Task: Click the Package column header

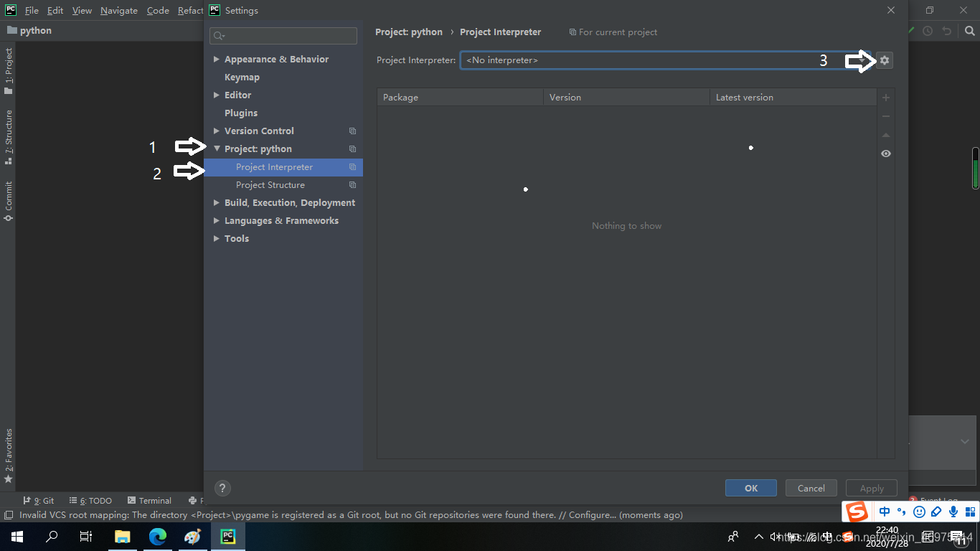Action: [461, 98]
